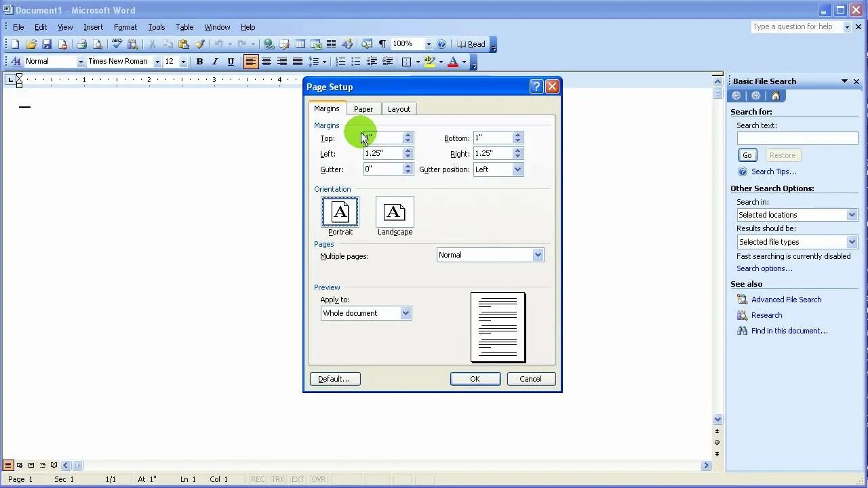This screenshot has width=868, height=488.
Task: Open the Zoom 100% dropdown
Action: pos(429,44)
